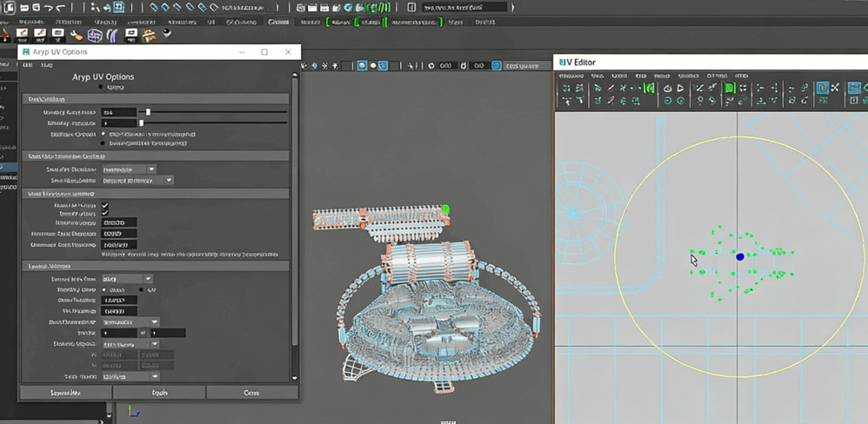Toggle the green highlighted icon in UV Editor toolbar
The width and height of the screenshot is (868, 424).
[730, 88]
